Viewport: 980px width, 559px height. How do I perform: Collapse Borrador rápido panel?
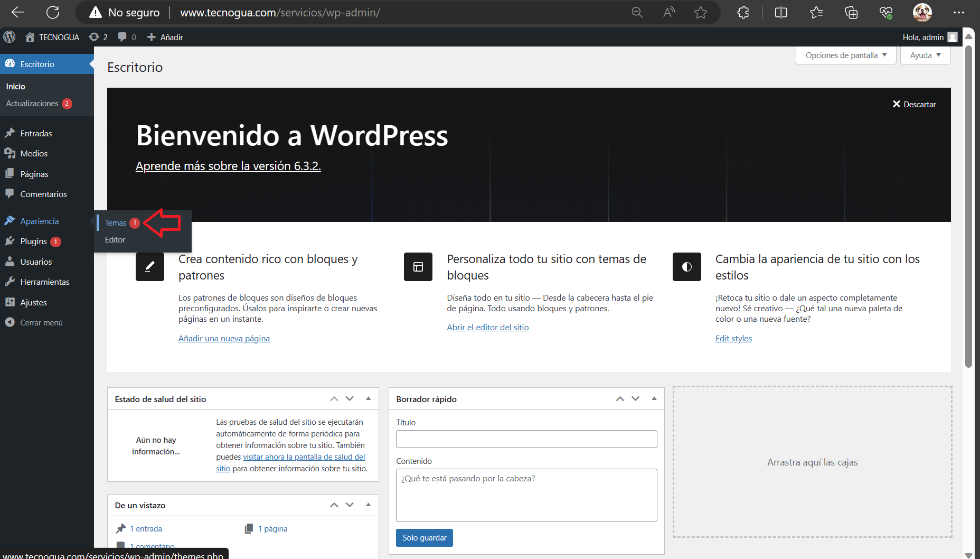(x=654, y=399)
